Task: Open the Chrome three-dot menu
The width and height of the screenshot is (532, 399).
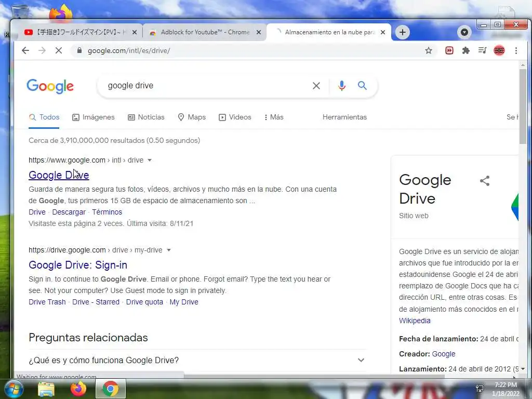Action: pyautogui.click(x=516, y=50)
